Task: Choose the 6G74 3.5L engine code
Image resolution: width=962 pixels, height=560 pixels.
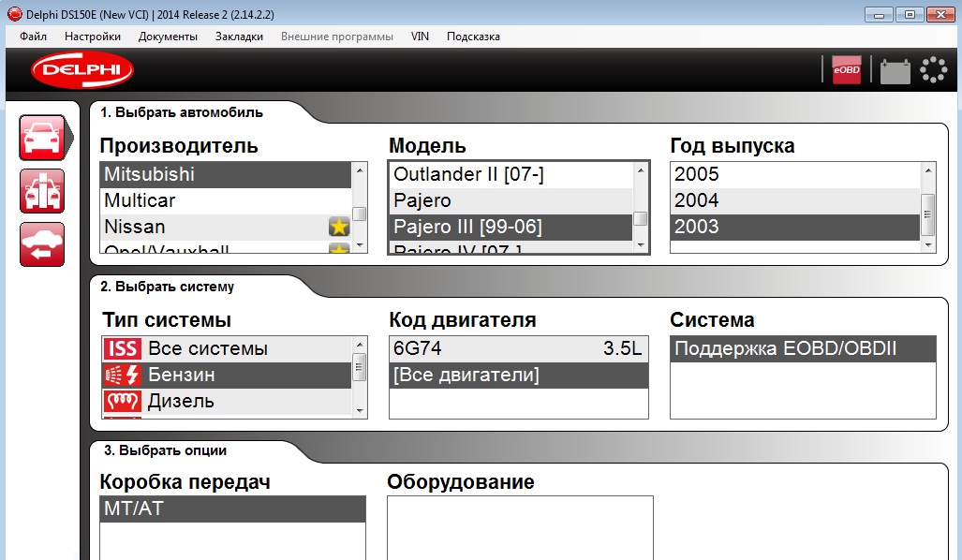Action: pos(518,348)
